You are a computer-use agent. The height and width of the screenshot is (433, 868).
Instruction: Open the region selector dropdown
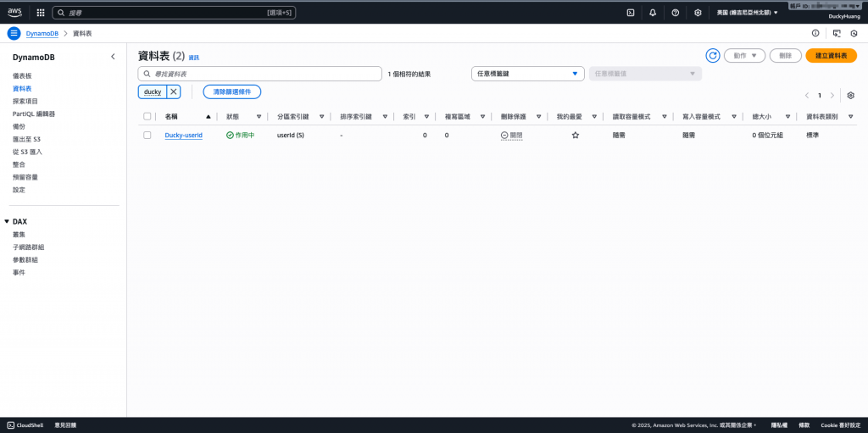pyautogui.click(x=748, y=12)
